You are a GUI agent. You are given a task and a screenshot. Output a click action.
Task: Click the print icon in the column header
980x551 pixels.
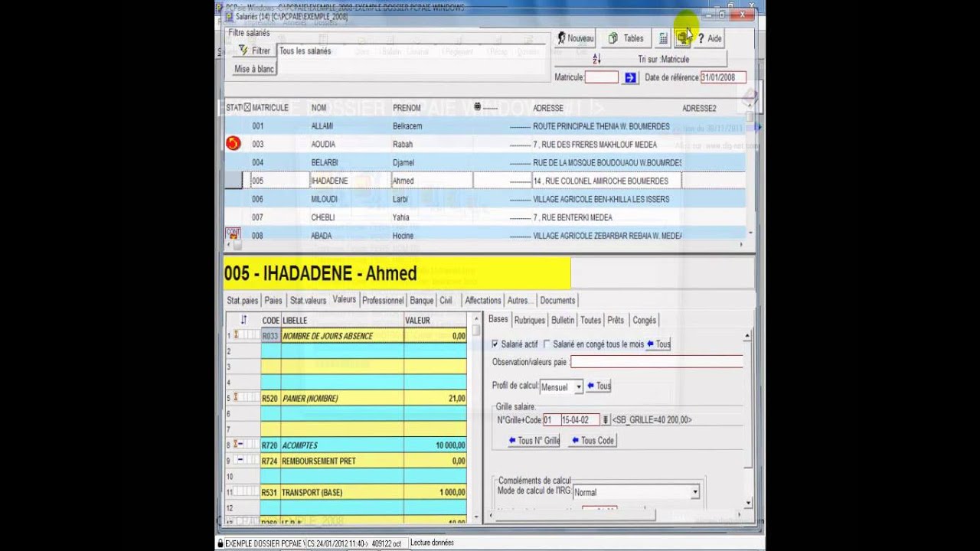point(479,106)
